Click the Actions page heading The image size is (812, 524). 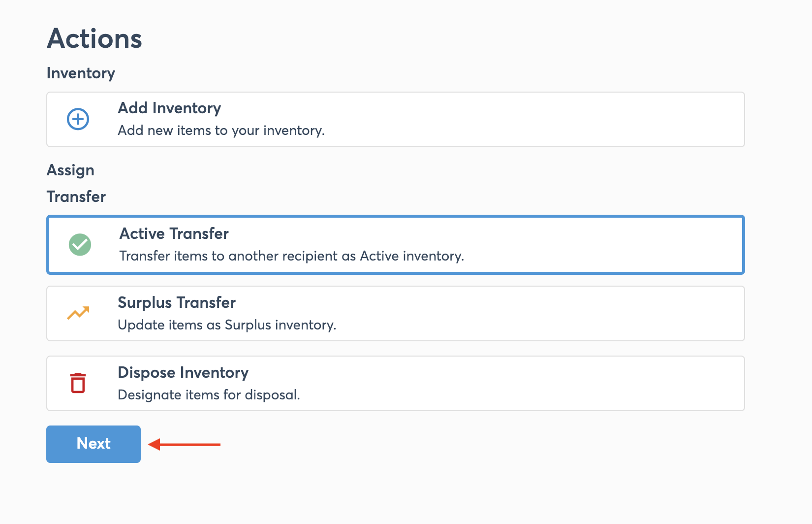coord(94,38)
